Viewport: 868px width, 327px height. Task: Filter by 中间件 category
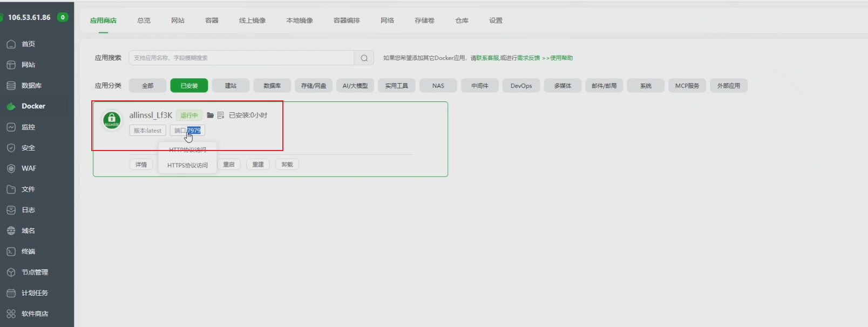[480, 86]
